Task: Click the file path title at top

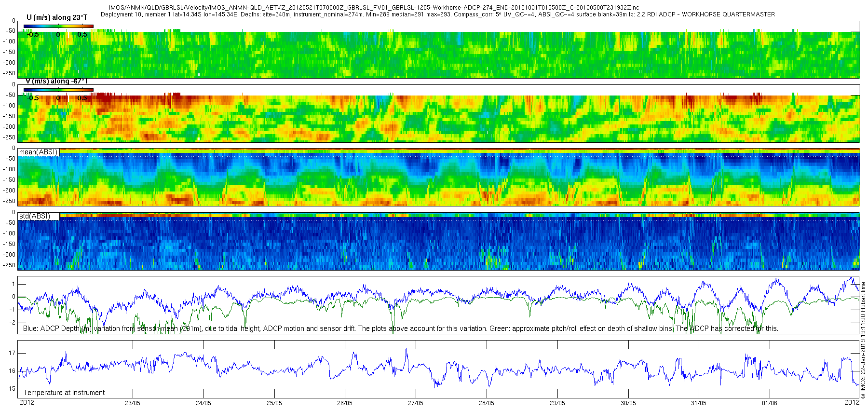Action: (x=374, y=8)
